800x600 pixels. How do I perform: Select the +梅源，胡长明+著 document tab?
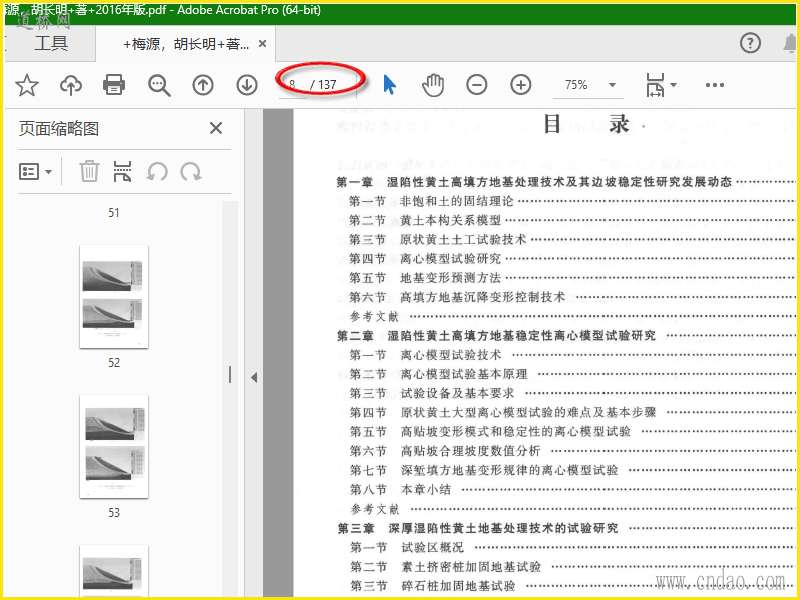pos(186,44)
